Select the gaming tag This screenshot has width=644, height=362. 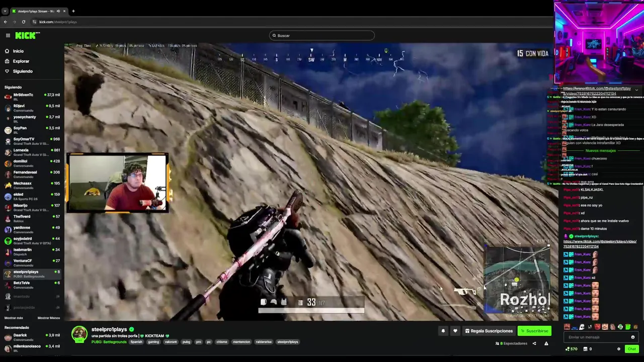[x=153, y=342]
